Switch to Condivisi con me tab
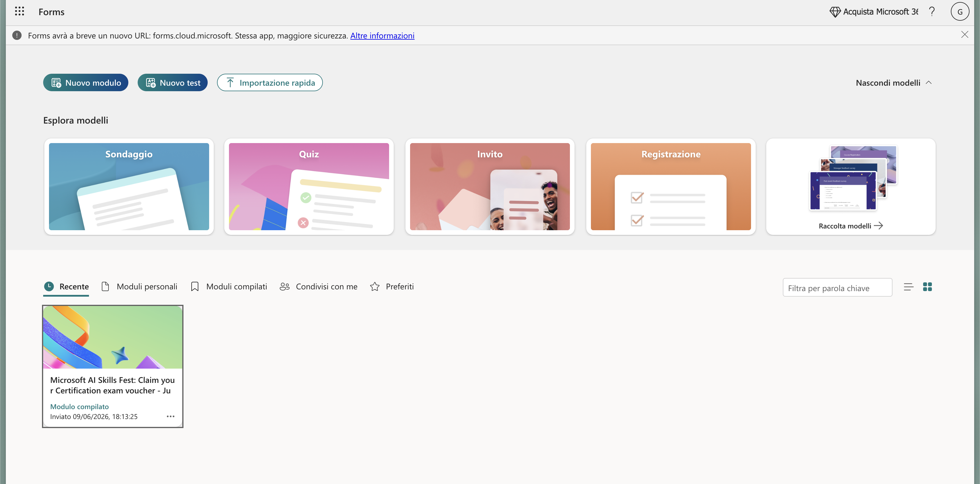The height and width of the screenshot is (484, 980). (x=319, y=287)
